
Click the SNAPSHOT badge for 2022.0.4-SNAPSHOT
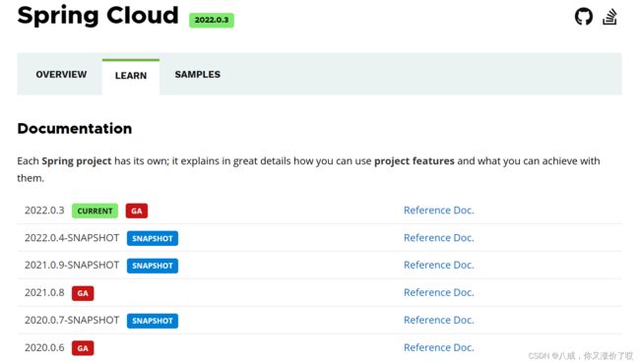[x=153, y=238]
